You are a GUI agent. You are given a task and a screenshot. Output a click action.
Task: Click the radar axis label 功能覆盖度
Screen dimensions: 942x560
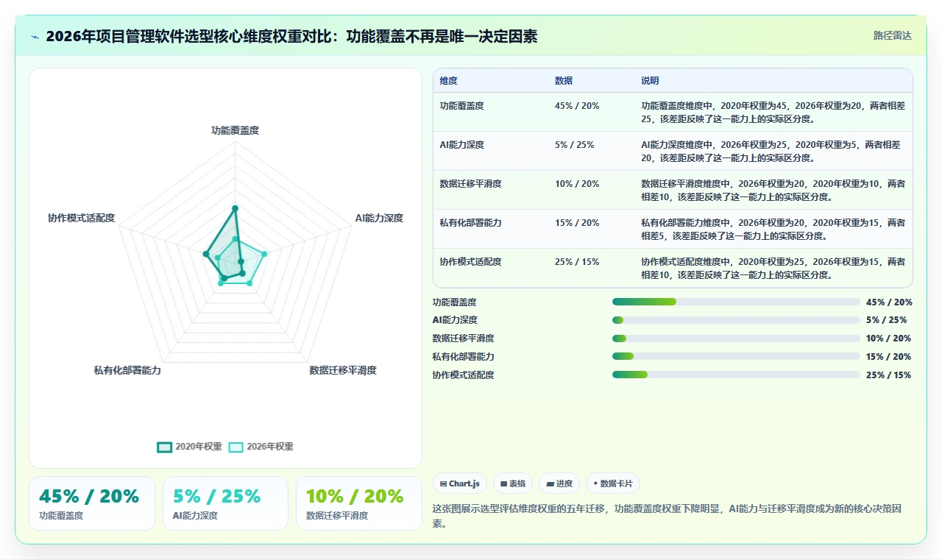[x=235, y=130]
